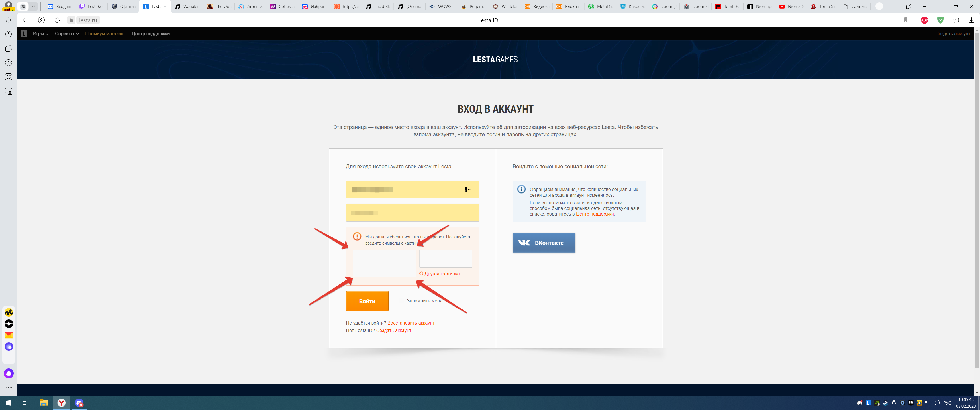Click the page bookmark icon
The height and width of the screenshot is (410, 980).
click(905, 20)
